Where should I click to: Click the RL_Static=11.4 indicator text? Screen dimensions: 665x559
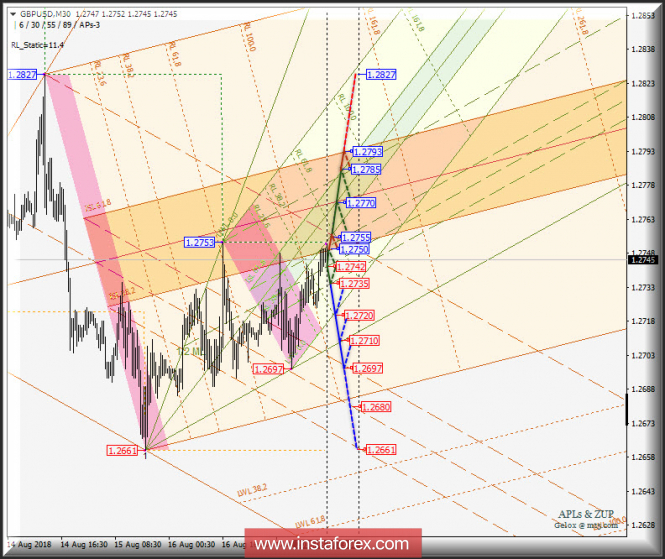[37, 45]
